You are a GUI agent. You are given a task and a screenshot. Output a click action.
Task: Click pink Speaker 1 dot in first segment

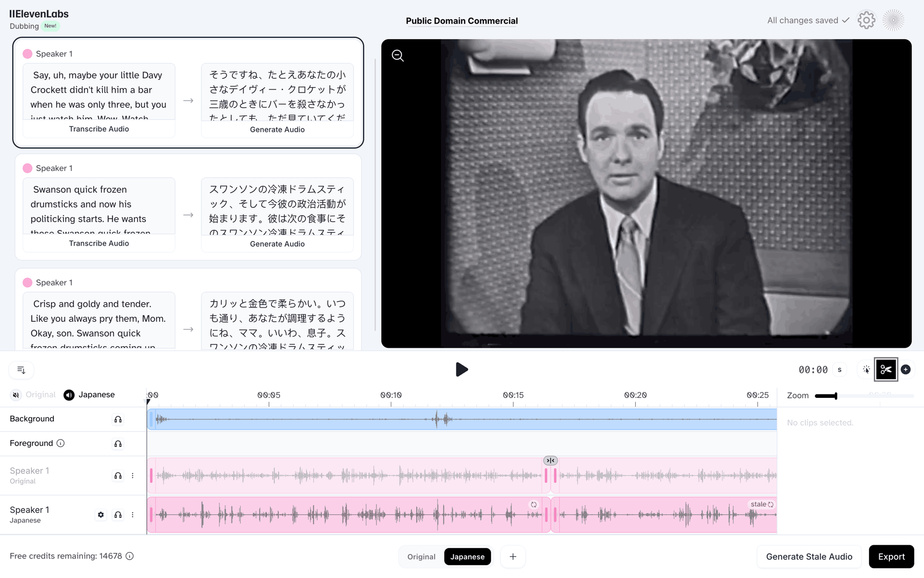[27, 53]
